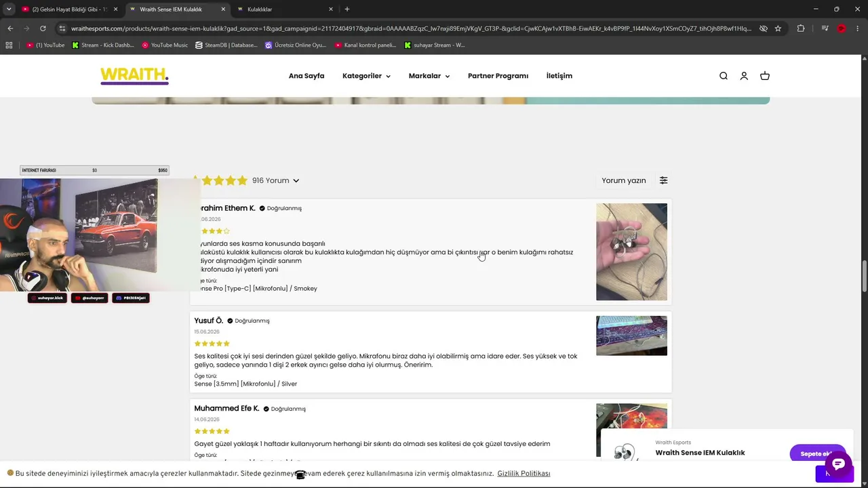Open the Gizlilik Politikası link
This screenshot has width=868, height=488.
[524, 474]
